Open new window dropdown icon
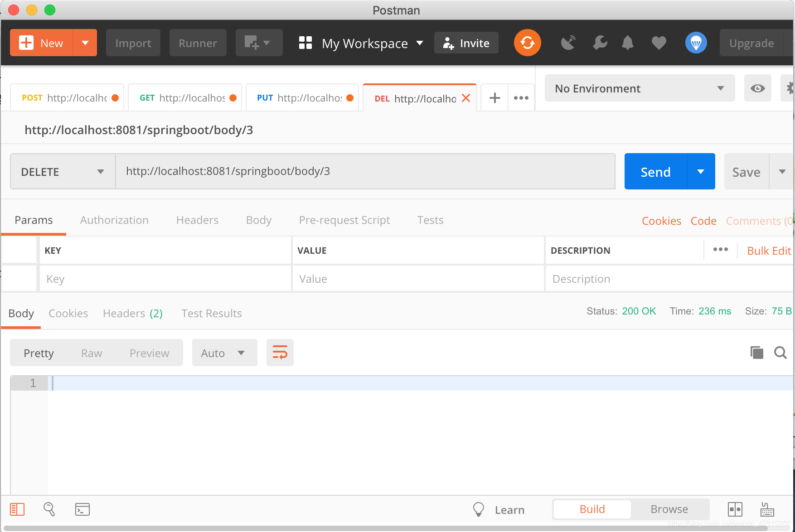 pyautogui.click(x=259, y=43)
